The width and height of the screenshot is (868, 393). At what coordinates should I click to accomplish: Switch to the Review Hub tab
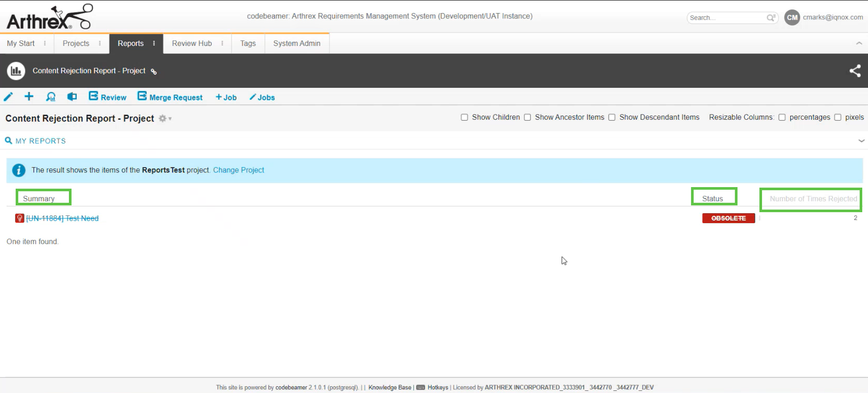tap(192, 43)
